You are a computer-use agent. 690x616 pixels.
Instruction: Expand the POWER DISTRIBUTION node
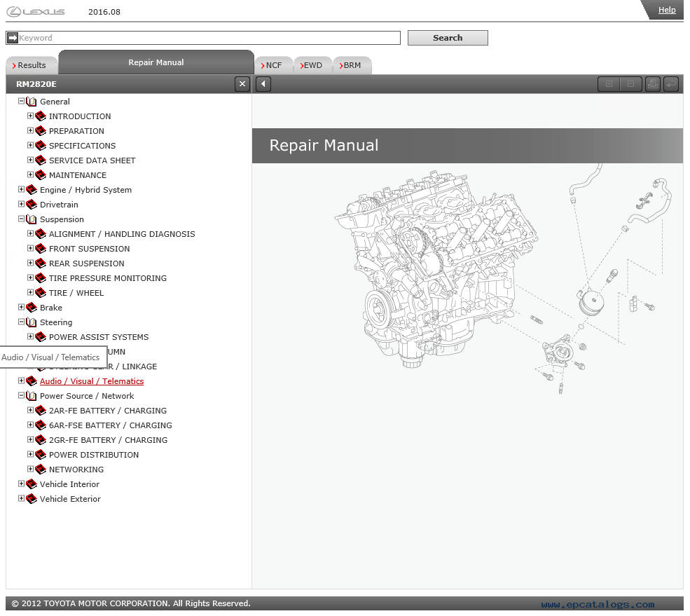pyautogui.click(x=30, y=454)
